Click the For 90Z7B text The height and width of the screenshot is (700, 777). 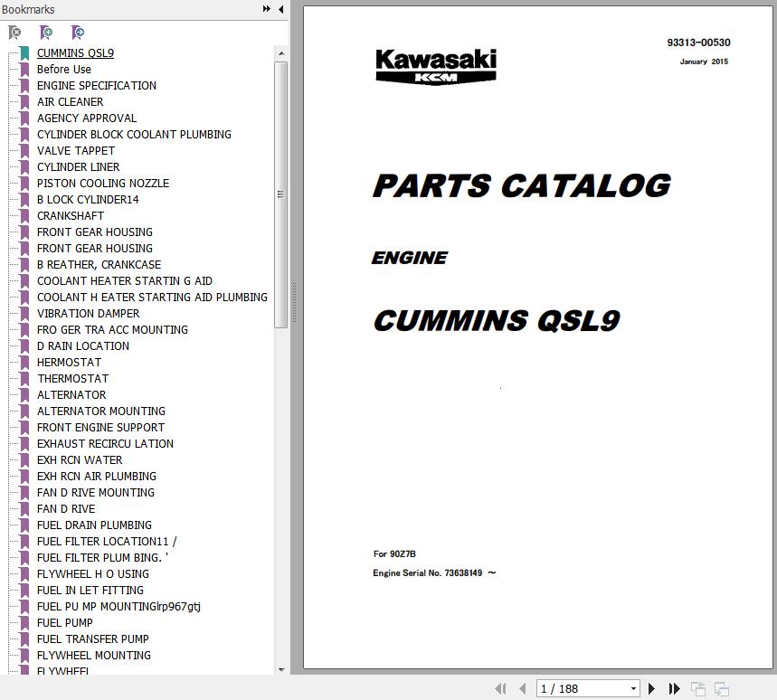coord(394,553)
